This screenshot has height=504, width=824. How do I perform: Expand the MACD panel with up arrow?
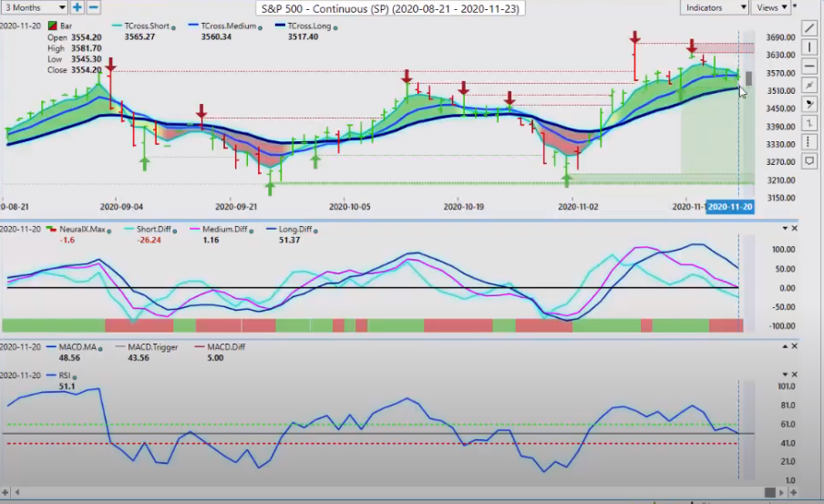point(785,345)
